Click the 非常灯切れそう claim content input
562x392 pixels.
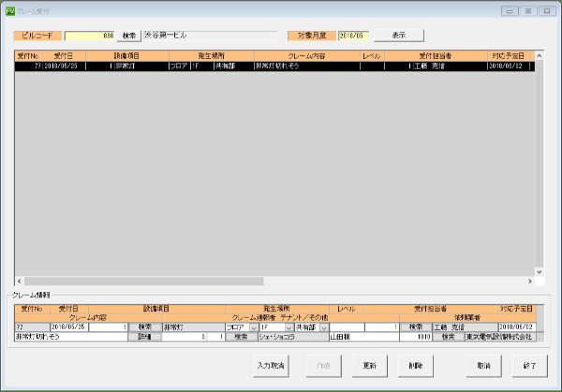tap(71, 337)
